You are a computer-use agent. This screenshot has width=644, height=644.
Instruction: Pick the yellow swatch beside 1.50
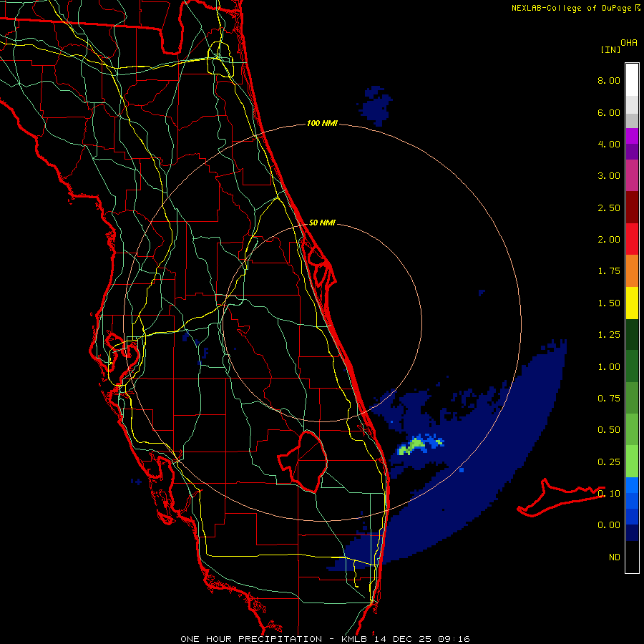tap(632, 303)
